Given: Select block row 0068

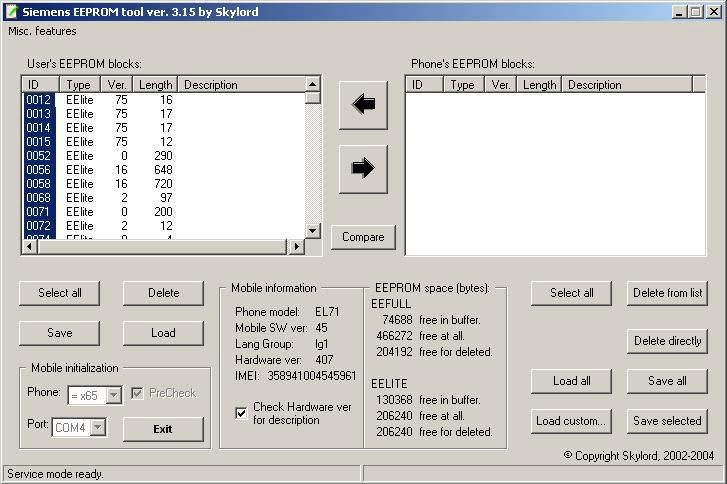Looking at the screenshot, I should (164, 197).
